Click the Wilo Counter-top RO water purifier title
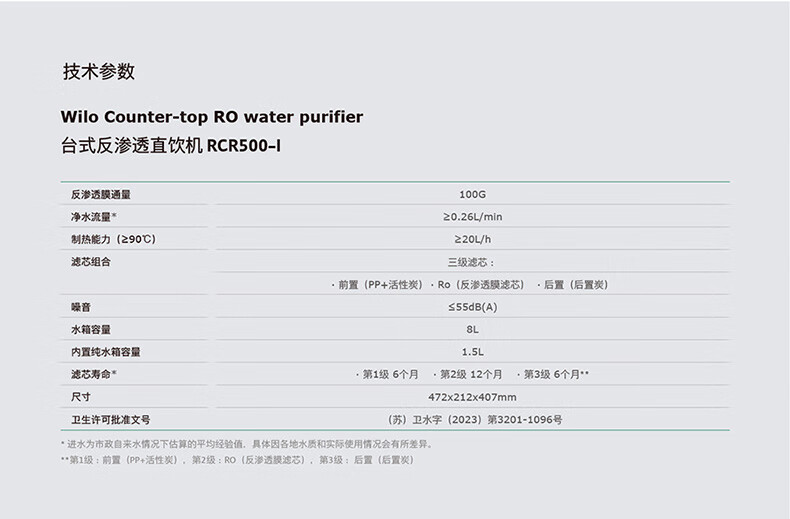The image size is (790, 519). pos(212,117)
